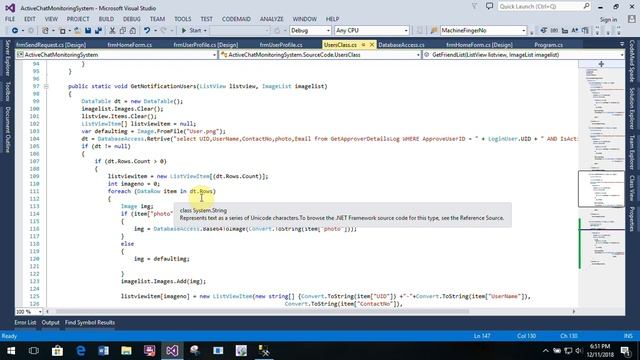Switch to frmSendRequest.cs [Design] tab
Viewport: 640px width, 360px height.
pyautogui.click(x=51, y=45)
